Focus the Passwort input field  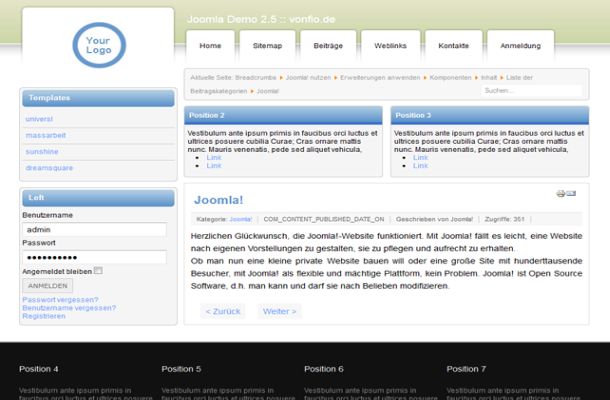[95, 257]
